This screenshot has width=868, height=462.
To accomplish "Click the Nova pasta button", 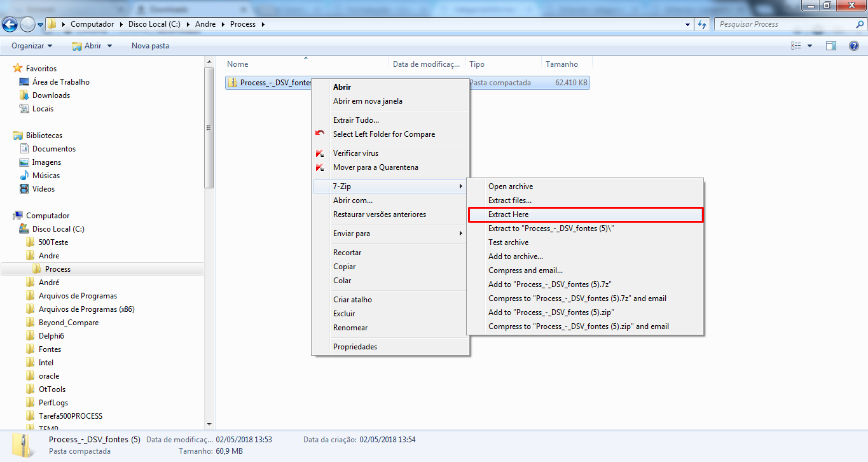I will [x=150, y=46].
